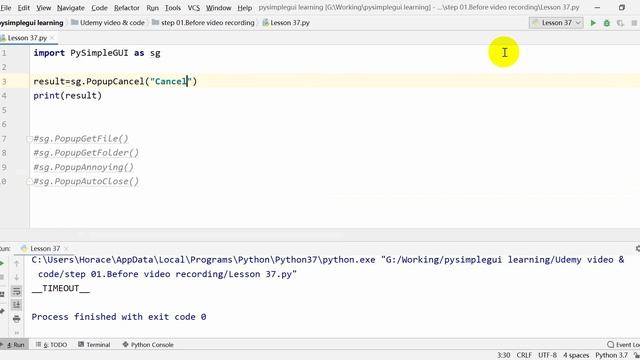Click line number 1 in the gutter
The image size is (640, 360).
(4, 53)
